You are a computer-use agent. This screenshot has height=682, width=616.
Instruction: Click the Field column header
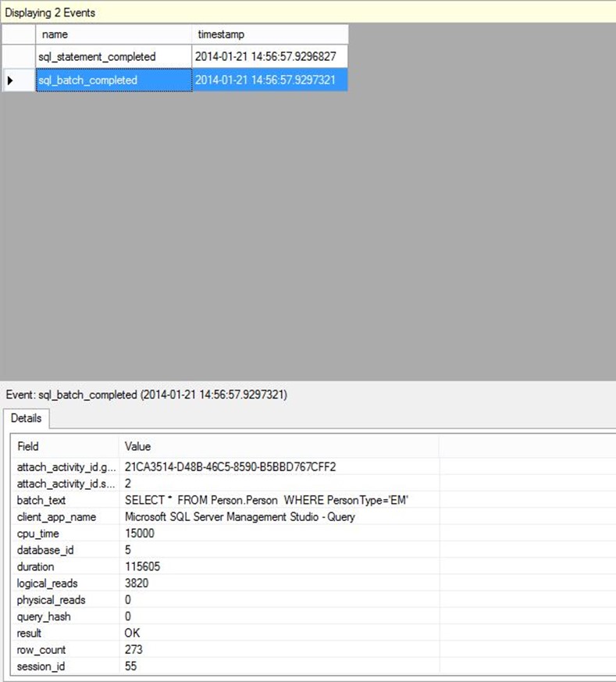pos(66,446)
